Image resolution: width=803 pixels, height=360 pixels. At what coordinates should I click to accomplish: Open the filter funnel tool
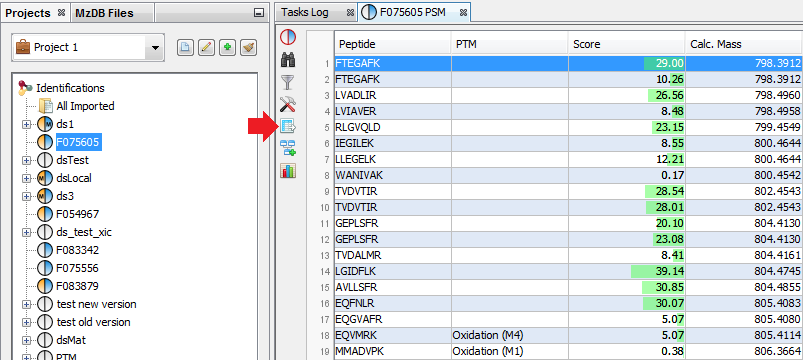click(288, 82)
